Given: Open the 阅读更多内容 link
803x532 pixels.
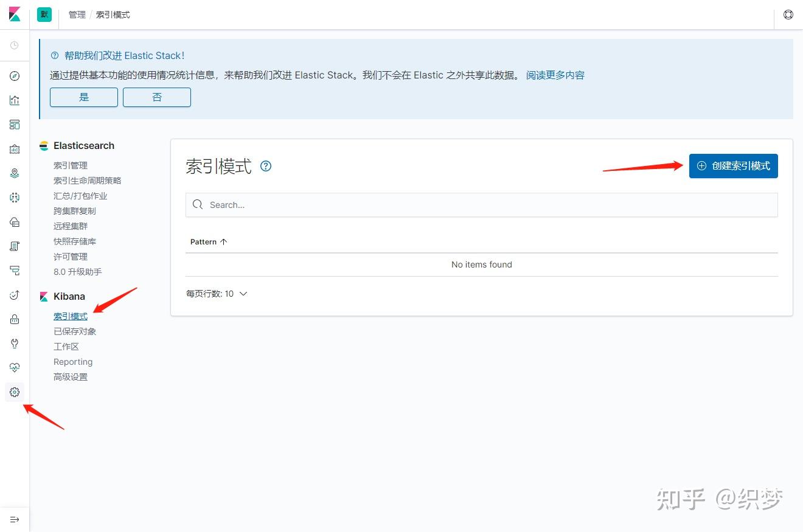Looking at the screenshot, I should pyautogui.click(x=554, y=75).
